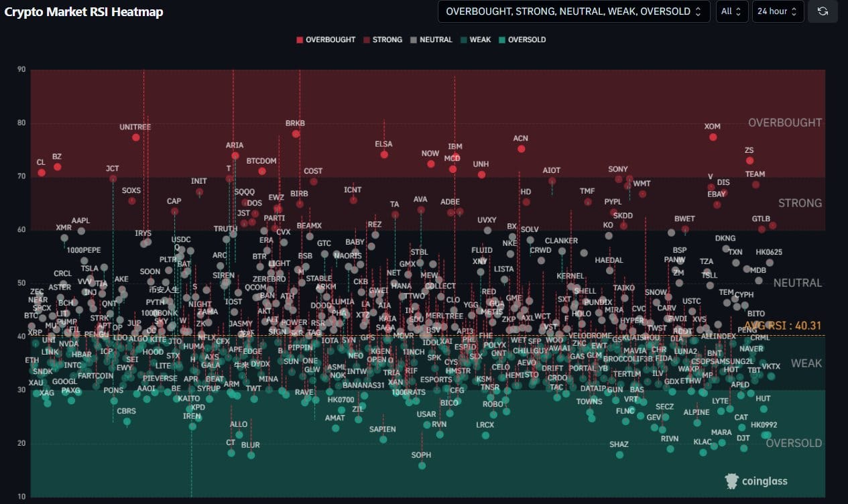
Task: Click the NOW data point
Action: (x=430, y=164)
